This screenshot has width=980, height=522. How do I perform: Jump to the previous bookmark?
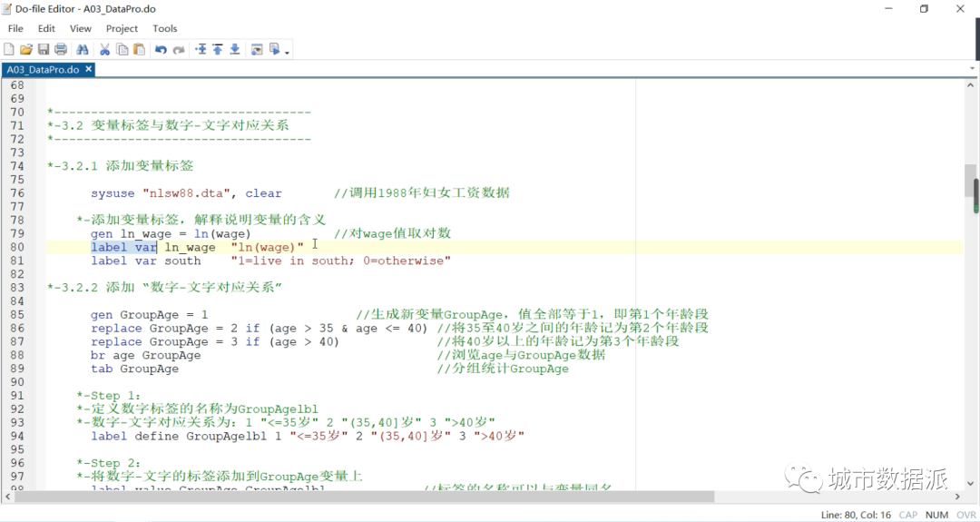[x=218, y=49]
